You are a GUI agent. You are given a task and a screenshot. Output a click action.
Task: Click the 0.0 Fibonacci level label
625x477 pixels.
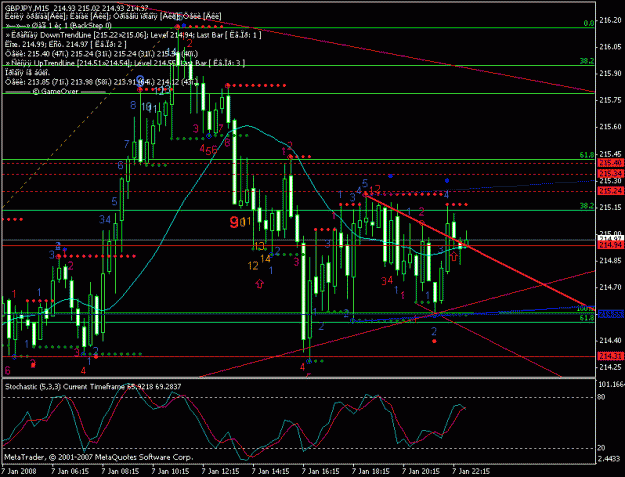[588, 23]
